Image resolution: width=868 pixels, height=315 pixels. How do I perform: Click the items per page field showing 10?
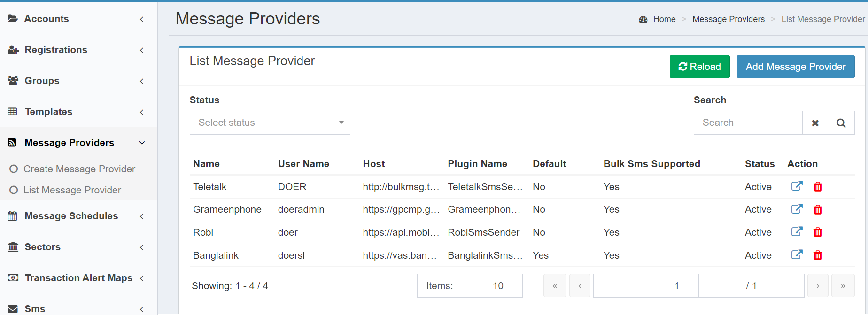point(492,286)
